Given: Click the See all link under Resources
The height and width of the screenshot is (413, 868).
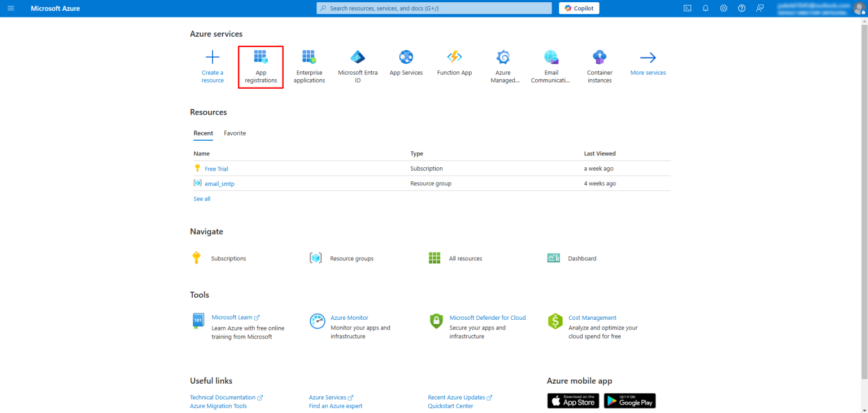Looking at the screenshot, I should tap(202, 198).
